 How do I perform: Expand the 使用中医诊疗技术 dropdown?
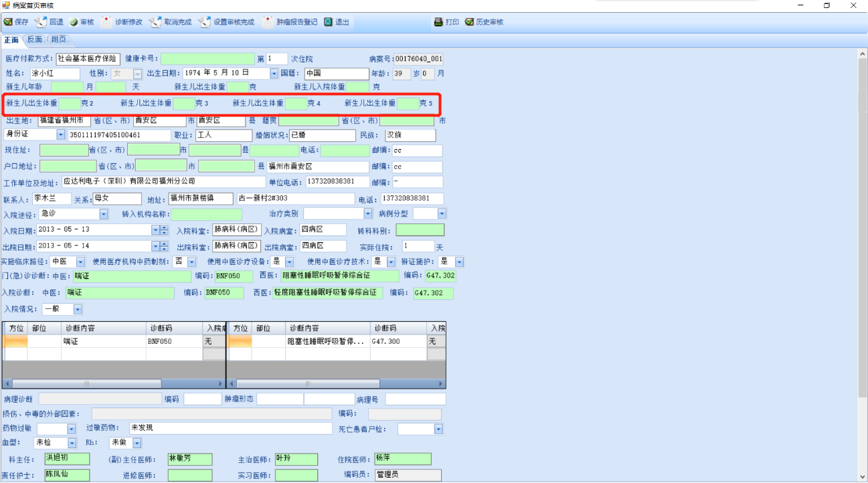pyautogui.click(x=391, y=262)
